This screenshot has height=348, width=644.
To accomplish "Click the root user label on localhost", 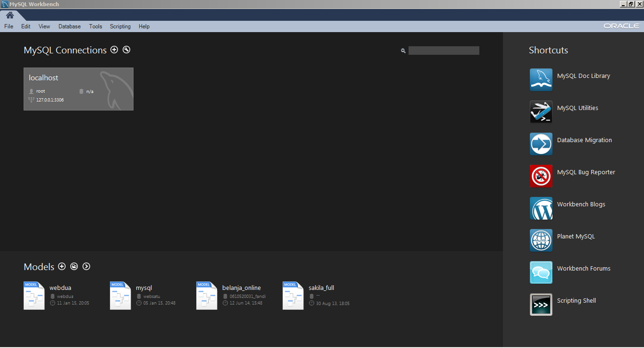I will click(x=41, y=91).
